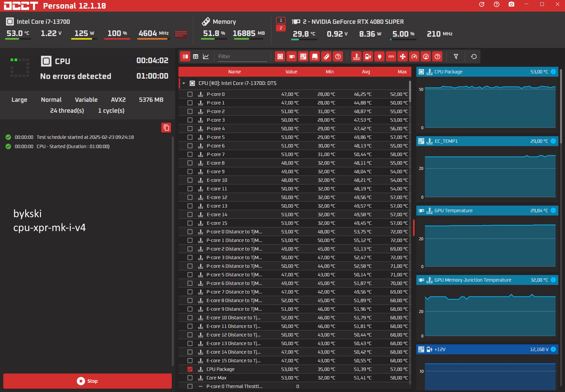Toggle the memory hardware filter icon
565x392 pixels.
[x=326, y=57]
